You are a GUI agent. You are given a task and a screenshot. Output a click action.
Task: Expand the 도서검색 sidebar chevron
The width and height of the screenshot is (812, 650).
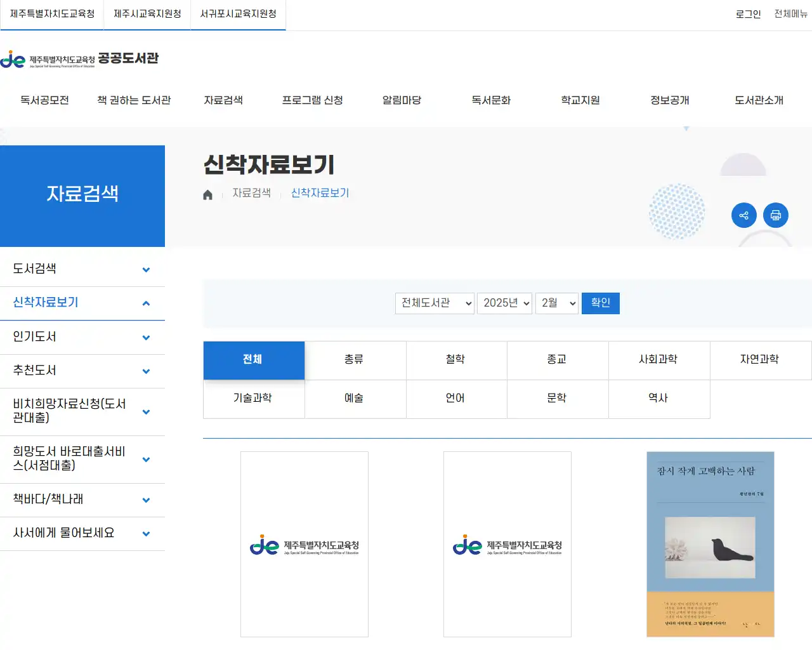coord(146,270)
